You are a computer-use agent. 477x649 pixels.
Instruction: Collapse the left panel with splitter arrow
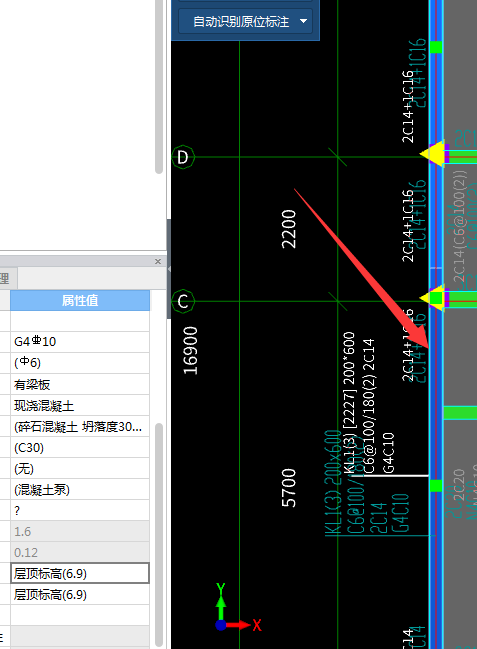point(169,269)
